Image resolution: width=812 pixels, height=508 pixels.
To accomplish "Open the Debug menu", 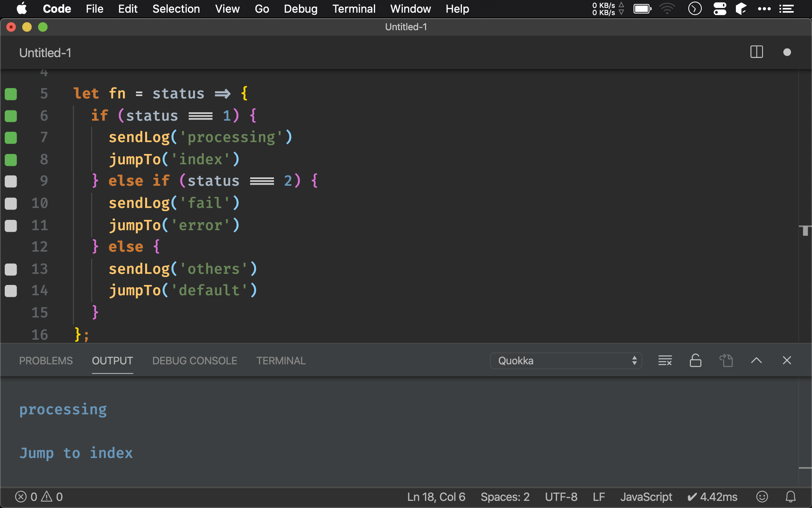I will (x=301, y=9).
